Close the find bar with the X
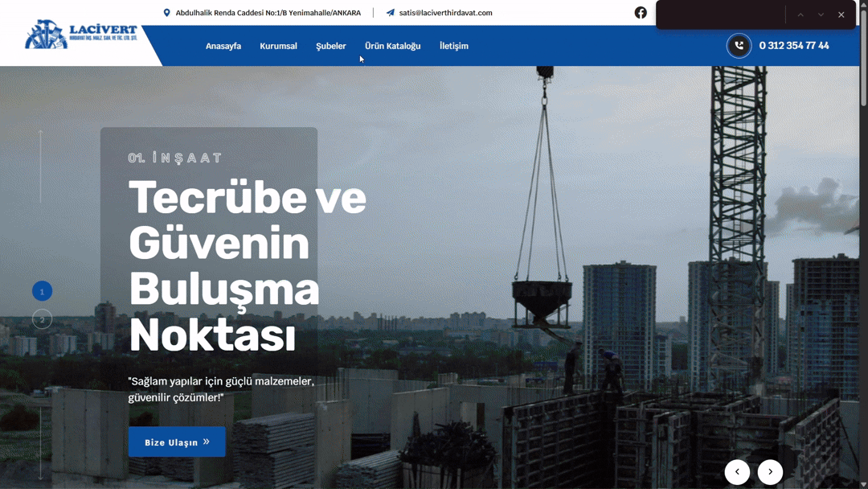The image size is (868, 489). point(841,14)
